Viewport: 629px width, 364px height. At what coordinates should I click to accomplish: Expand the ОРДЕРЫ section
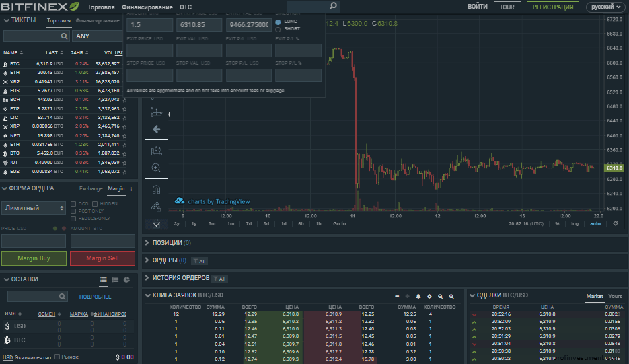pos(147,260)
